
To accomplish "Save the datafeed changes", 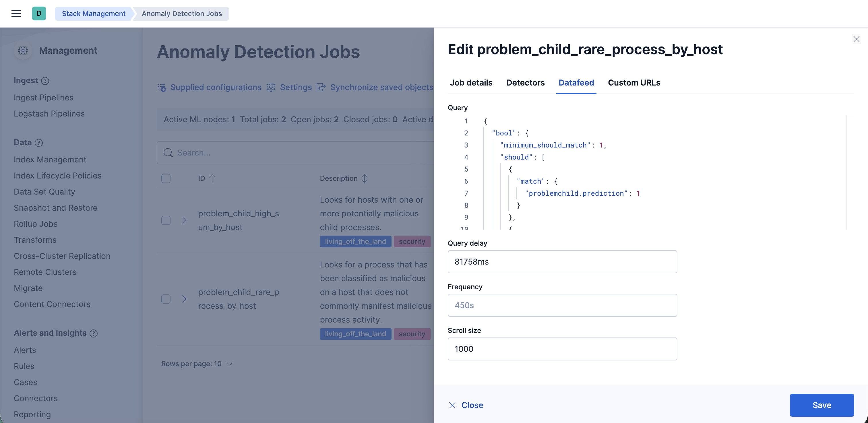I will [x=822, y=405].
